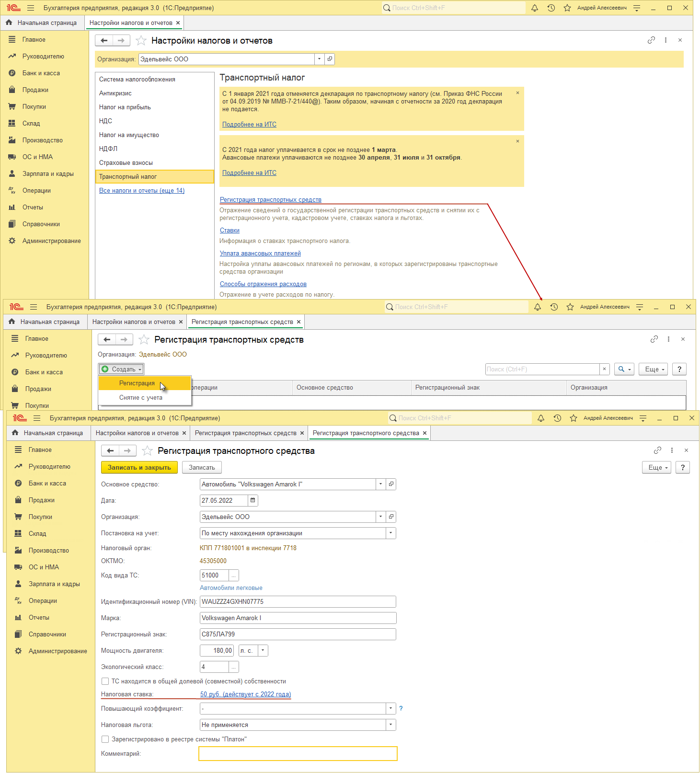Open notifications bell in top window title bar
The height and width of the screenshot is (773, 700).
point(535,8)
